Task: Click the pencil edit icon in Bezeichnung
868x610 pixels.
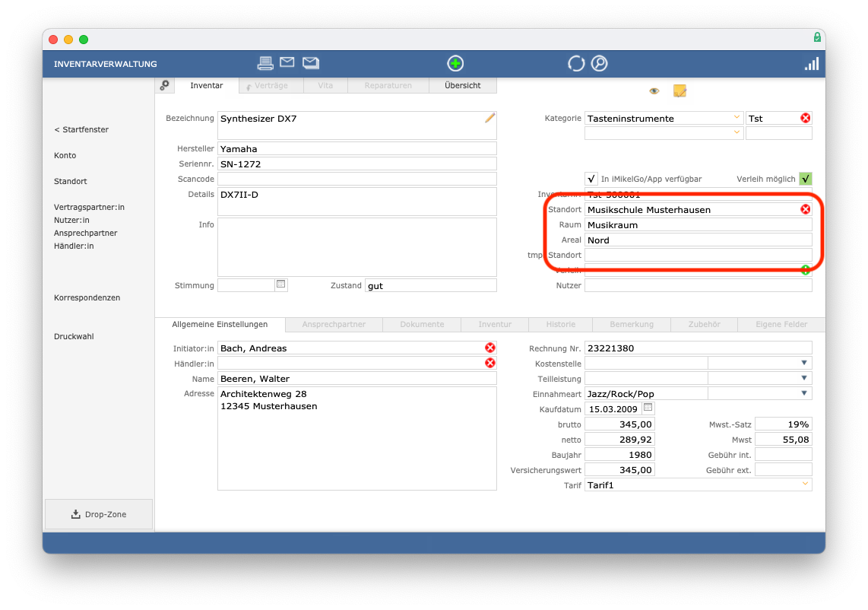Action: (490, 118)
